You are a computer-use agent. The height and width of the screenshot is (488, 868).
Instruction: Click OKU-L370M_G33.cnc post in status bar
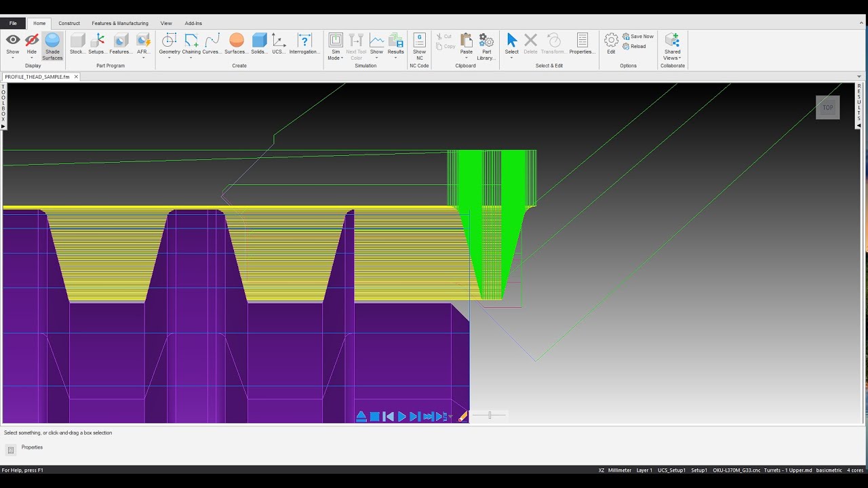pyautogui.click(x=736, y=470)
